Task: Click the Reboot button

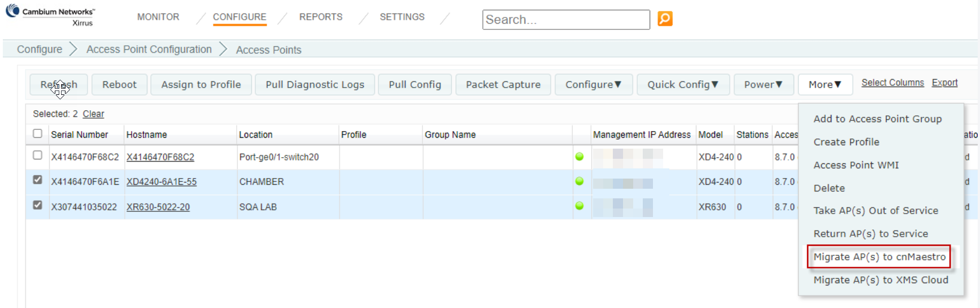Action: coord(119,84)
